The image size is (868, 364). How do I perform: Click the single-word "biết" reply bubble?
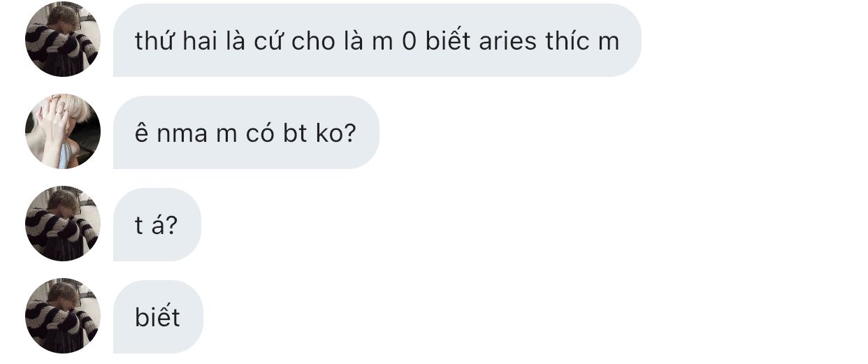pos(158,317)
